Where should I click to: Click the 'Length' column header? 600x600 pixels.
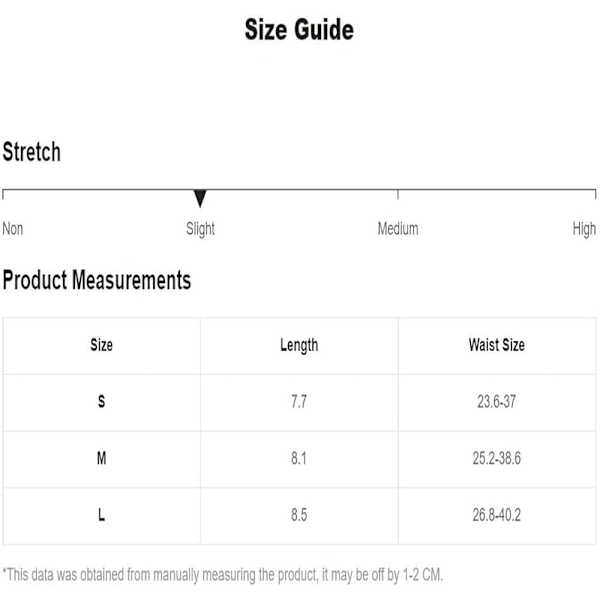(x=299, y=345)
